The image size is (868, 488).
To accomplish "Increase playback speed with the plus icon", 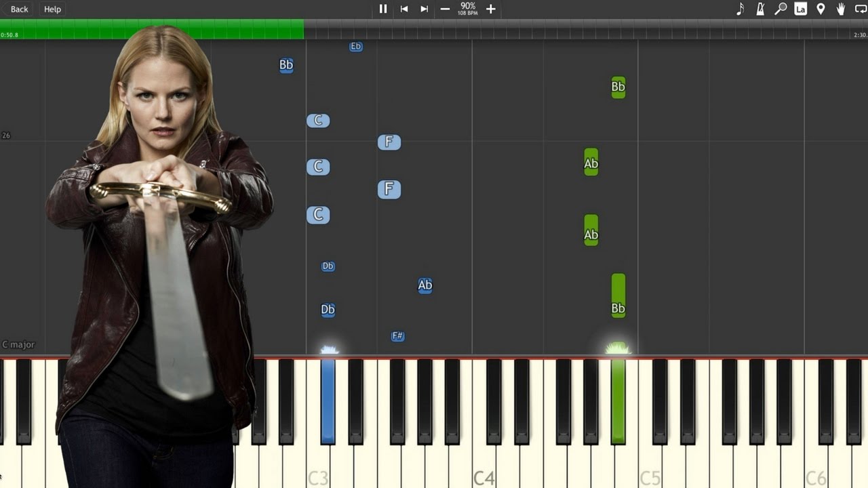I will [x=491, y=9].
